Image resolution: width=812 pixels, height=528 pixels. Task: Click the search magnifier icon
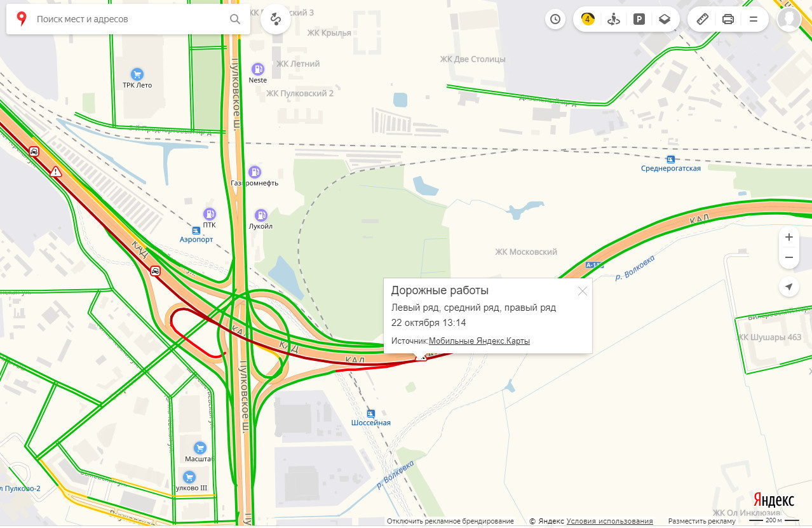click(235, 19)
